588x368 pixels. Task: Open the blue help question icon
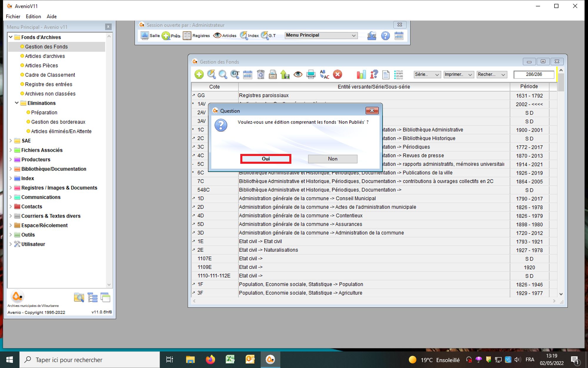tap(385, 36)
